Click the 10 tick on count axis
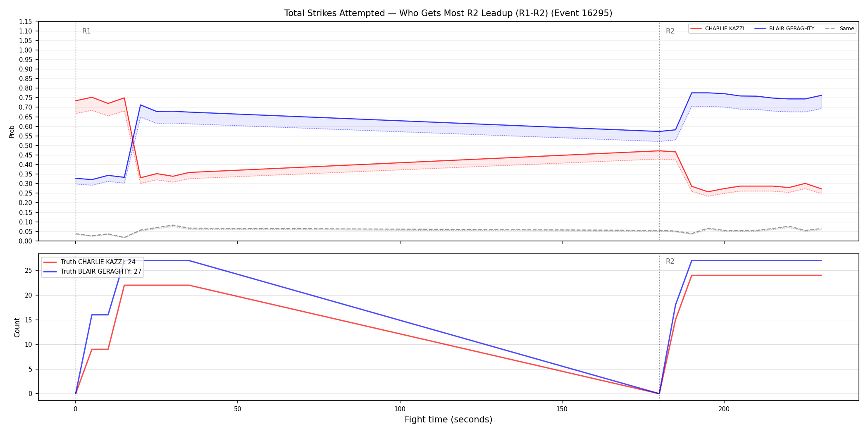Image resolution: width=868 pixels, height=434 pixels. (x=29, y=344)
